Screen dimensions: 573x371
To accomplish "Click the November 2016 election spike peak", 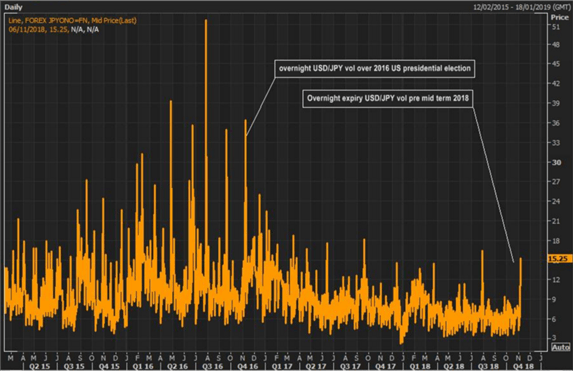I will (246, 121).
